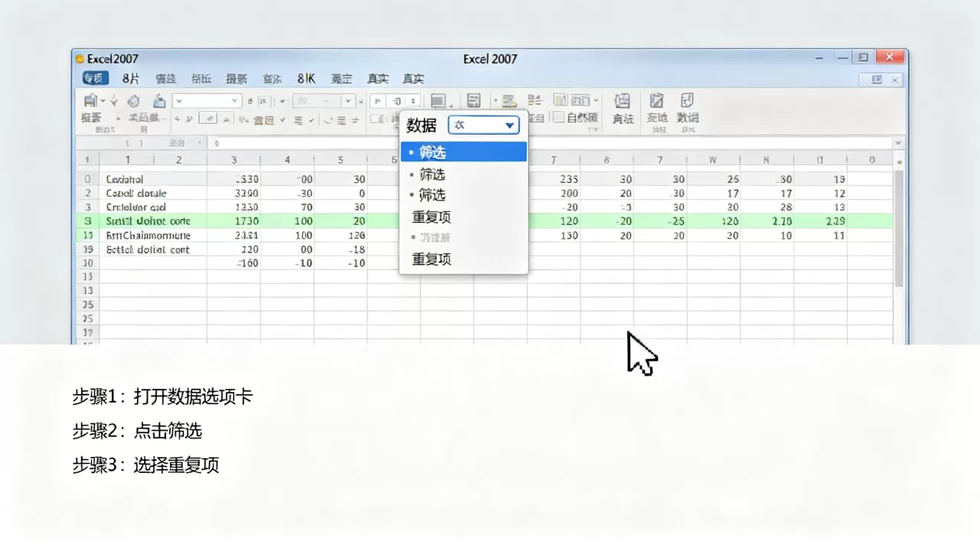Select the column header labeled W
Screen dimensions: 980x551
(712, 160)
